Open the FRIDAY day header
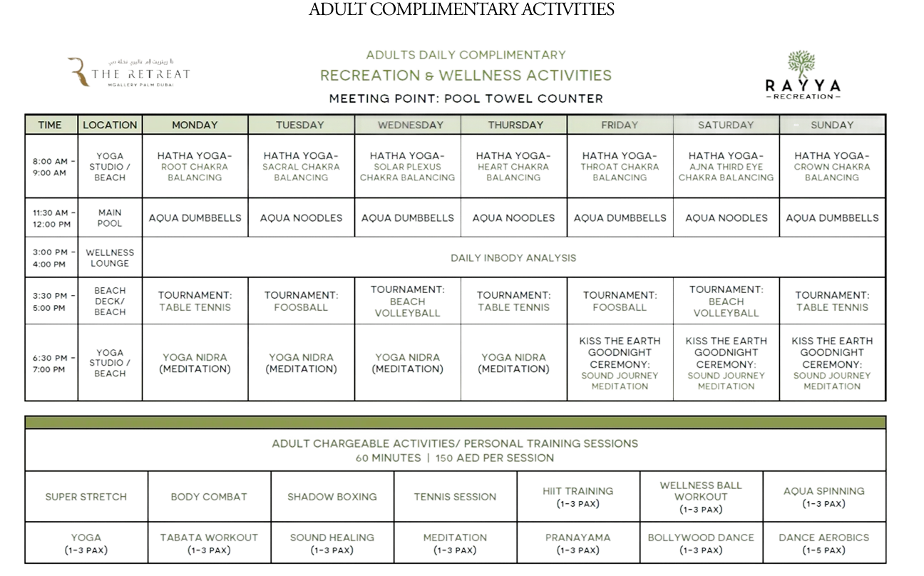The image size is (924, 576). (619, 124)
